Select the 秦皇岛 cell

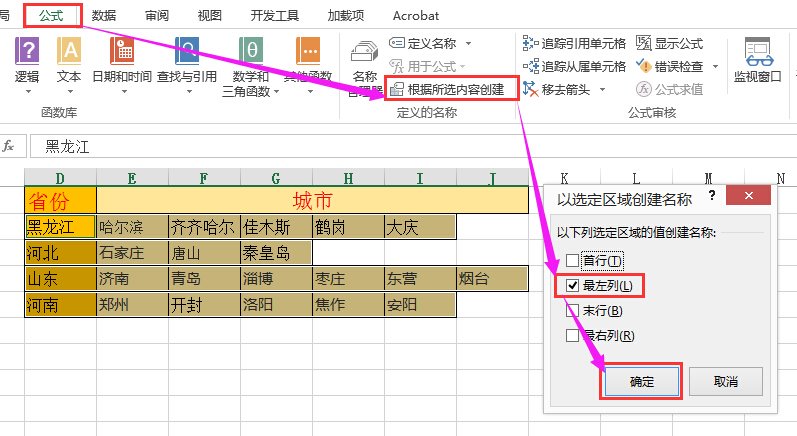276,253
